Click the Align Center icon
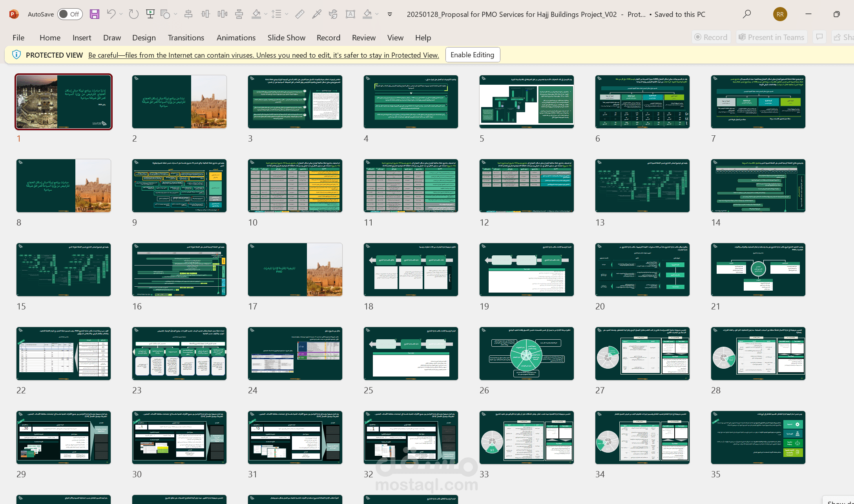Image resolution: width=854 pixels, height=504 pixels. [x=188, y=14]
